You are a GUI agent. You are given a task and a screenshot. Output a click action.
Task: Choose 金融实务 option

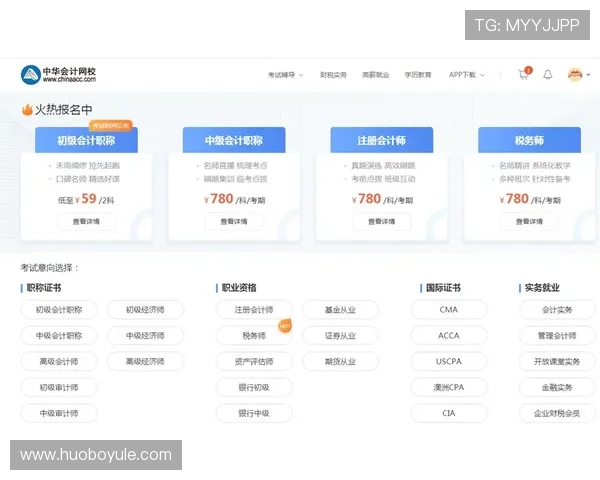coord(557,387)
